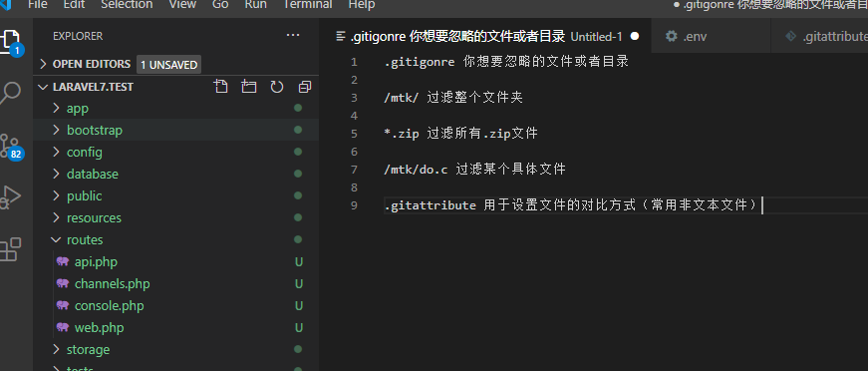Open console.php file
Viewport: 868px width, 371px height.
coord(109,305)
